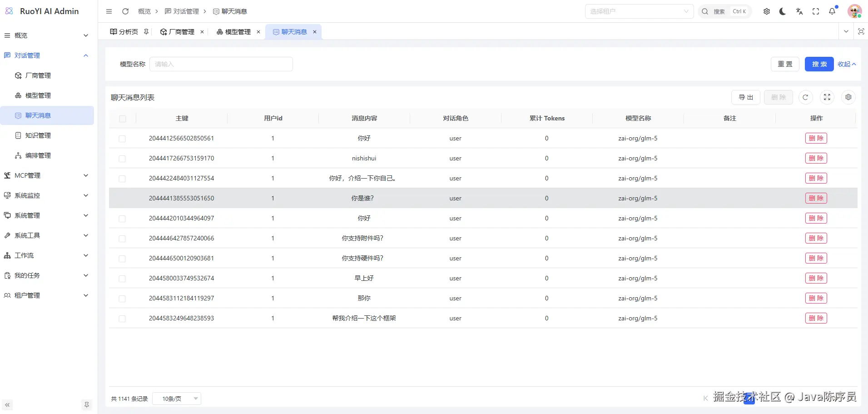Viewport: 868px width, 414px height.
Task: Click the language translation icon
Action: coord(799,11)
